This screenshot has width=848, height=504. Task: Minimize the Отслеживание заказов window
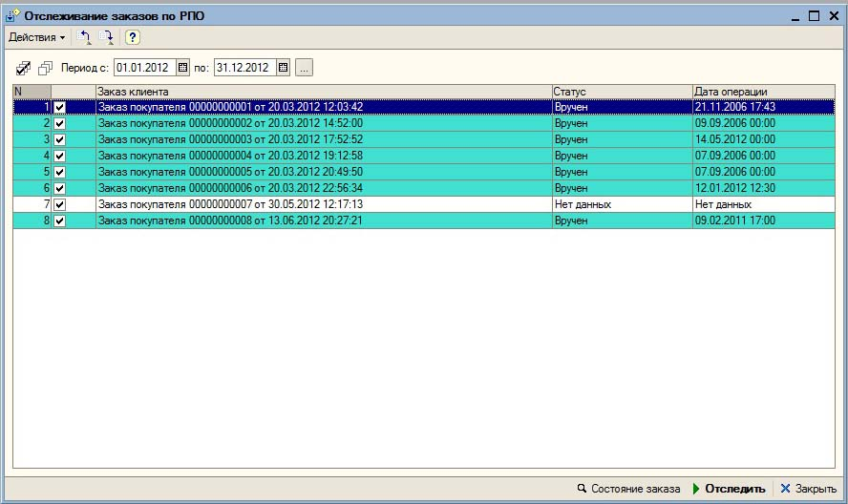click(795, 17)
